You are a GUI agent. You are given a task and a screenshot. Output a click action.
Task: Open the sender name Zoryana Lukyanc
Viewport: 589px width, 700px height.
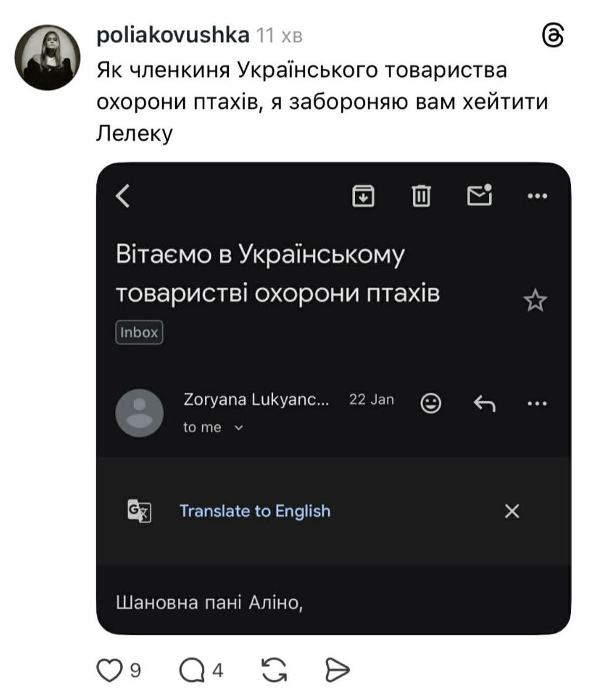[x=257, y=400]
